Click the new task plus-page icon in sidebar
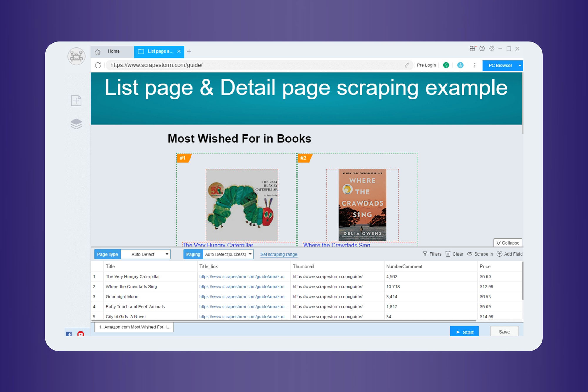 [76, 101]
